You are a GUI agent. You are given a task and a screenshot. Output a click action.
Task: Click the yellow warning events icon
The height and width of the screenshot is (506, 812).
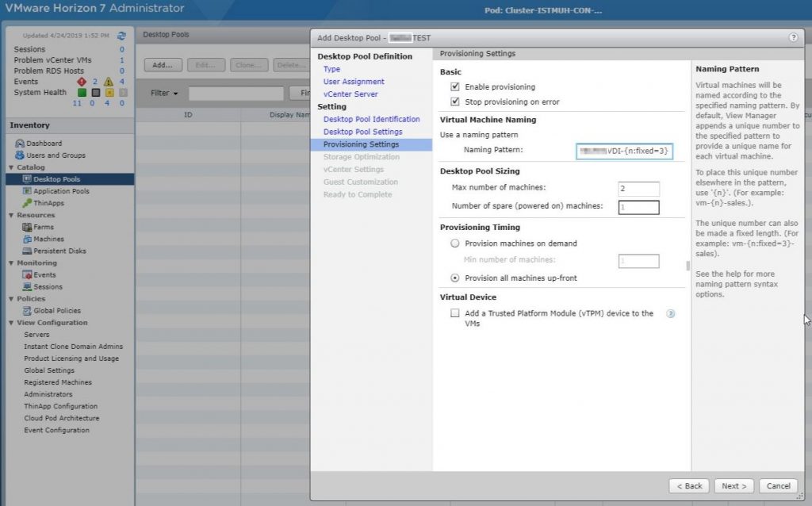click(x=108, y=82)
